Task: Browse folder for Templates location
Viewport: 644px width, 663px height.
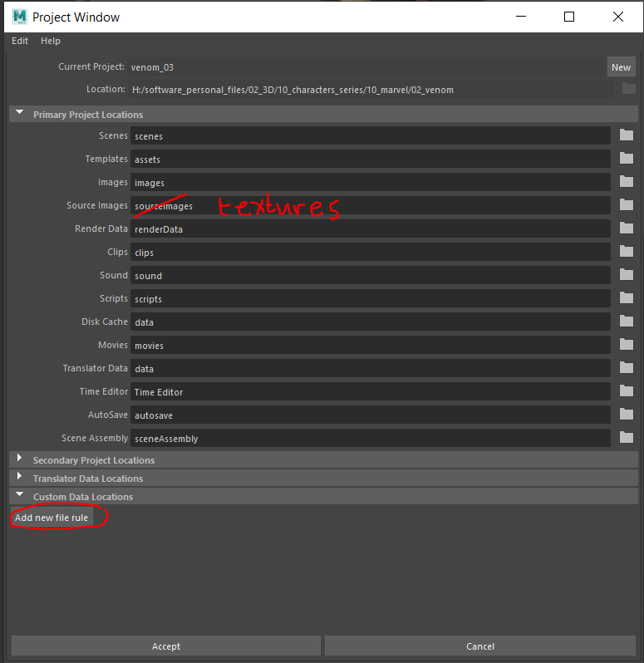Action: tap(627, 159)
